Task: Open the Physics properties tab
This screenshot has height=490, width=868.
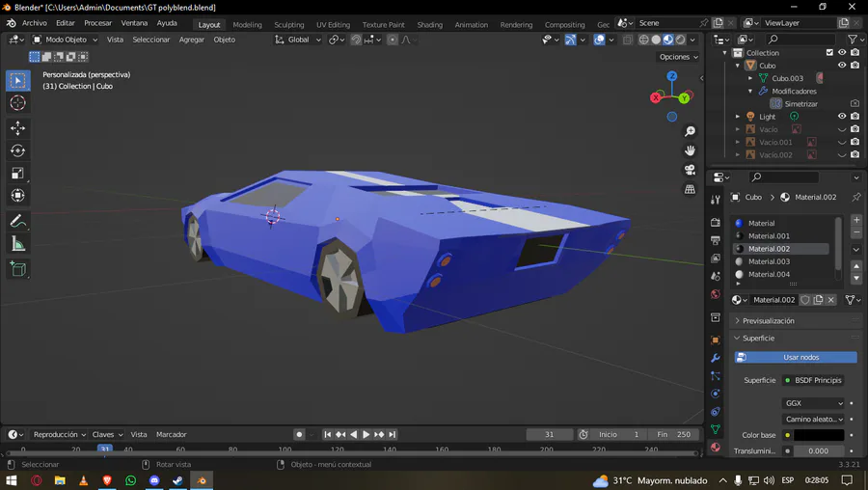Action: click(x=716, y=394)
